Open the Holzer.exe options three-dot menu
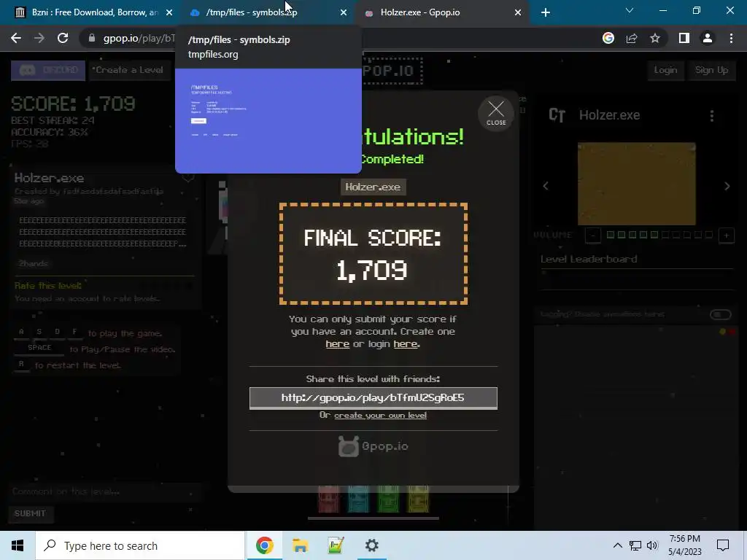The width and height of the screenshot is (747, 560). coord(712,116)
